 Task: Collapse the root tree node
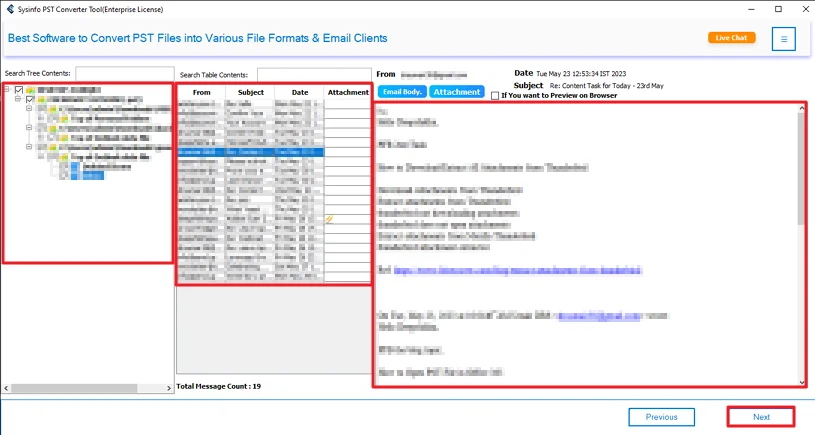coord(8,90)
